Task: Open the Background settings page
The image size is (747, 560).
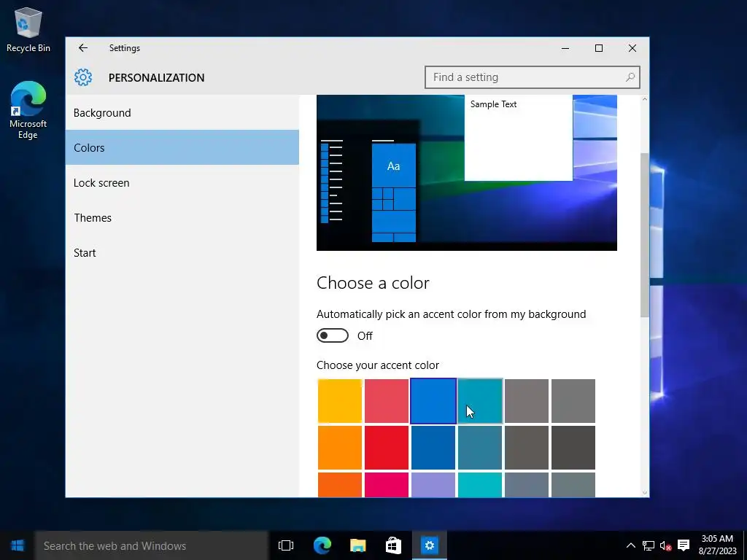Action: [x=182, y=113]
